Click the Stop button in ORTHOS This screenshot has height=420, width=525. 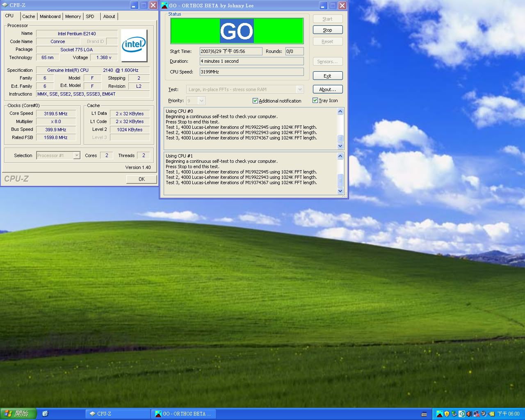tap(328, 30)
